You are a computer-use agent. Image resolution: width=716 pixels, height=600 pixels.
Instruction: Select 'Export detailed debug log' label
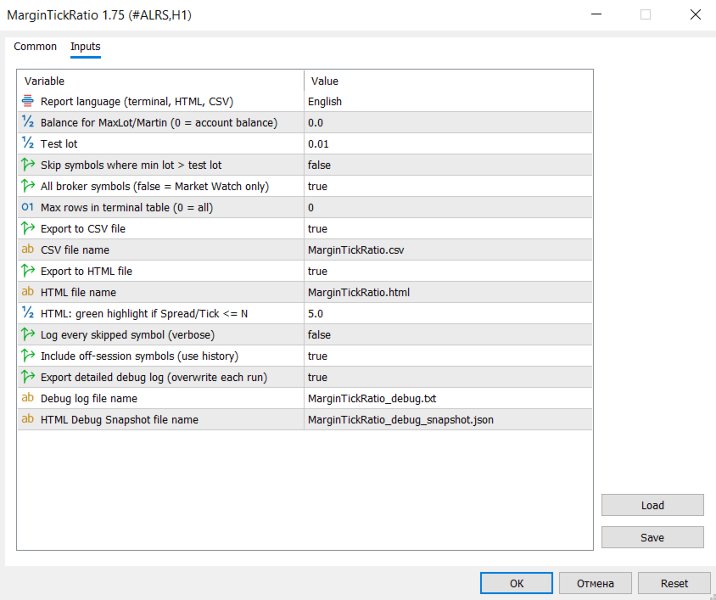coord(154,377)
